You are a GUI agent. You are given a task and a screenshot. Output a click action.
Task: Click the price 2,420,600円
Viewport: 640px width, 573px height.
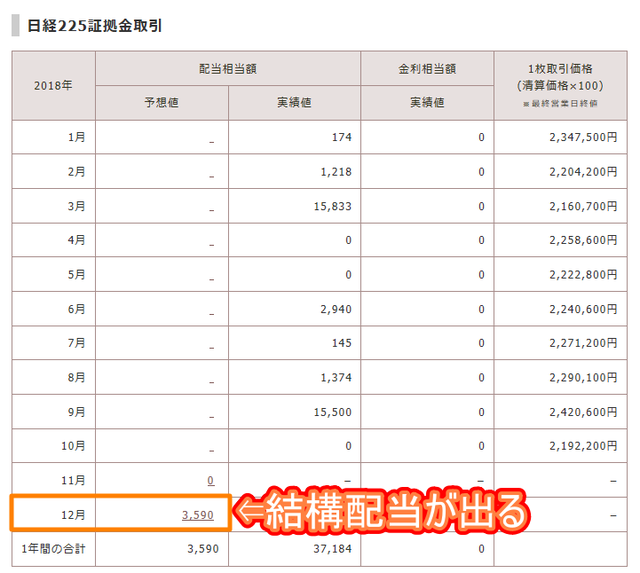583,412
